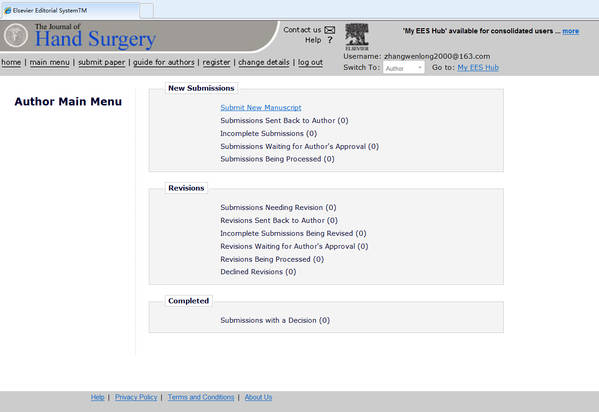Click the browser tab favicon icon

tap(8, 11)
